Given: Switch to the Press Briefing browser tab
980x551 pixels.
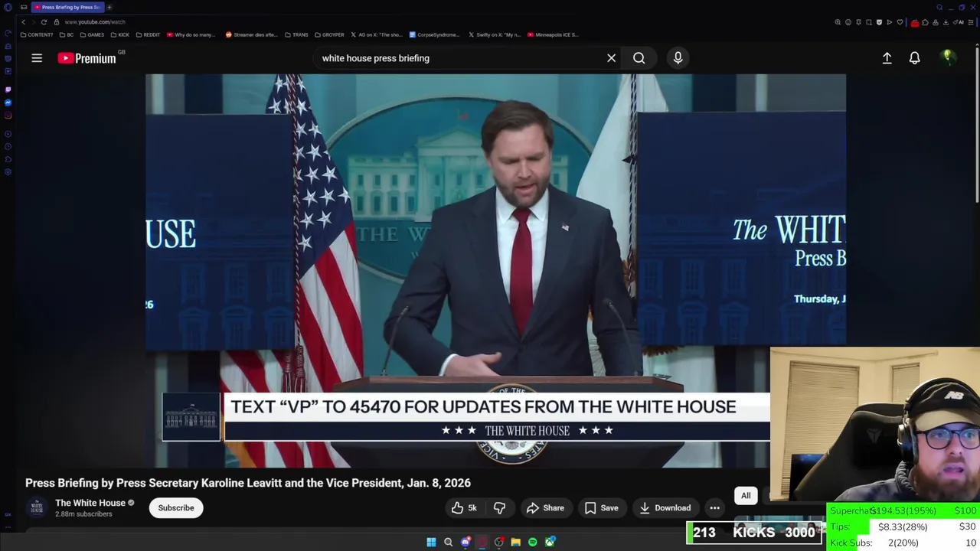Looking at the screenshot, I should 67,7.
